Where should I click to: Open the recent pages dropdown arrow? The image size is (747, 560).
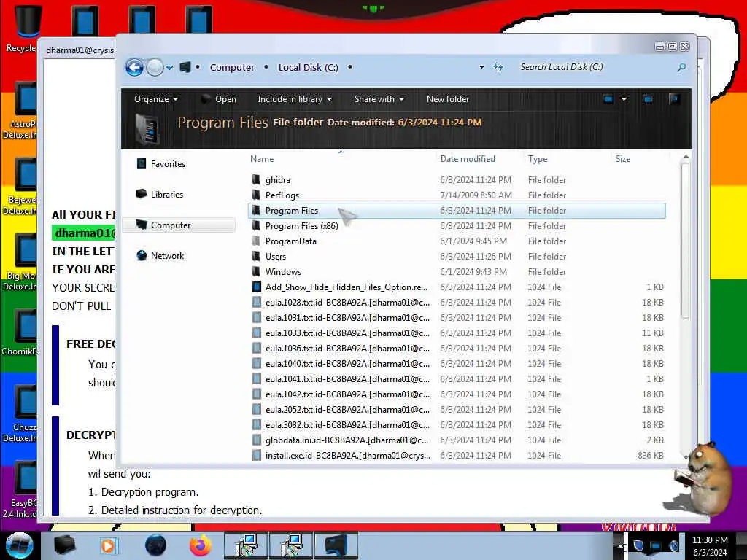169,68
